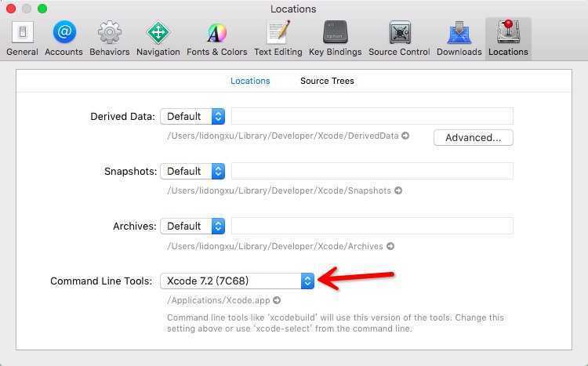Open the Command Line Tools dropdown
Image resolution: width=588 pixels, height=366 pixels.
(237, 281)
